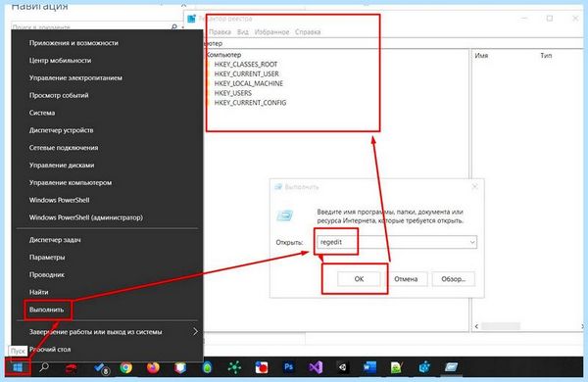Viewport: 588px width, 382px height.
Task: Click the Registry Editor title bar icon
Action: coord(192,19)
